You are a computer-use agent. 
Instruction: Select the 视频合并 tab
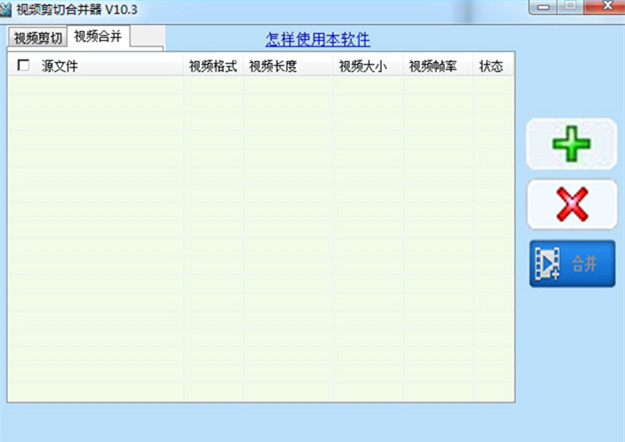[x=98, y=37]
